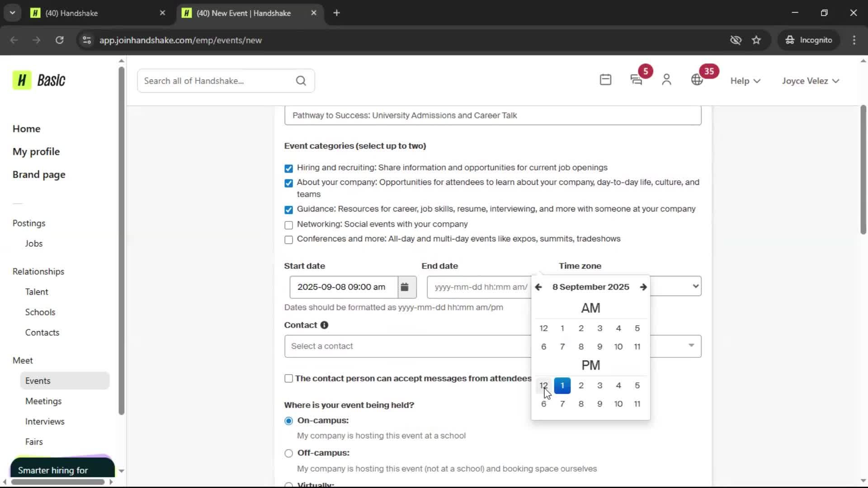Click the sidebar vertical scrollbar thumb

[121, 241]
